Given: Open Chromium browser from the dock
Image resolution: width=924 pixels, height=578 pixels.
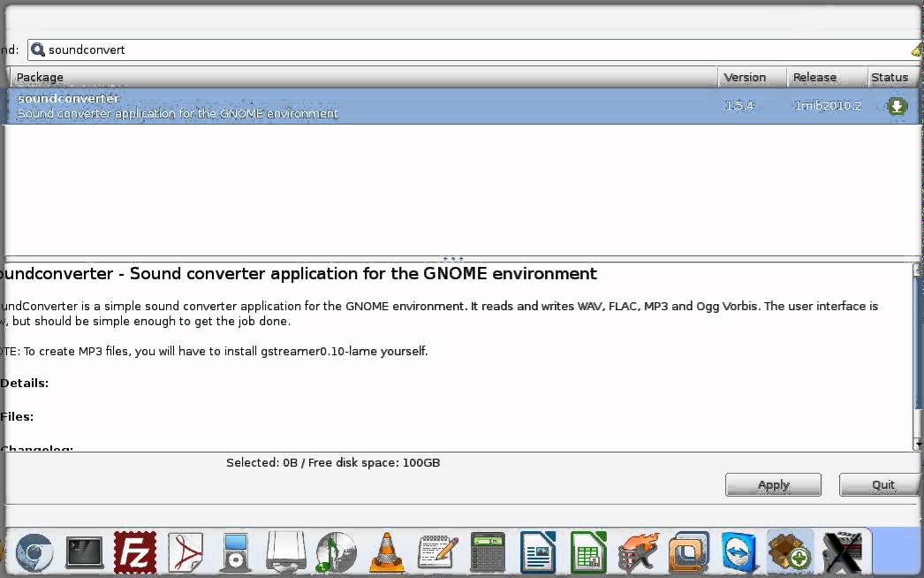Looking at the screenshot, I should pos(34,552).
